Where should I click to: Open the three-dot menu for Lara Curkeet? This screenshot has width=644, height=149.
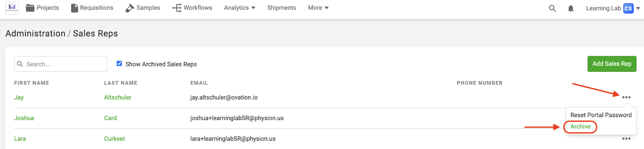pos(626,139)
